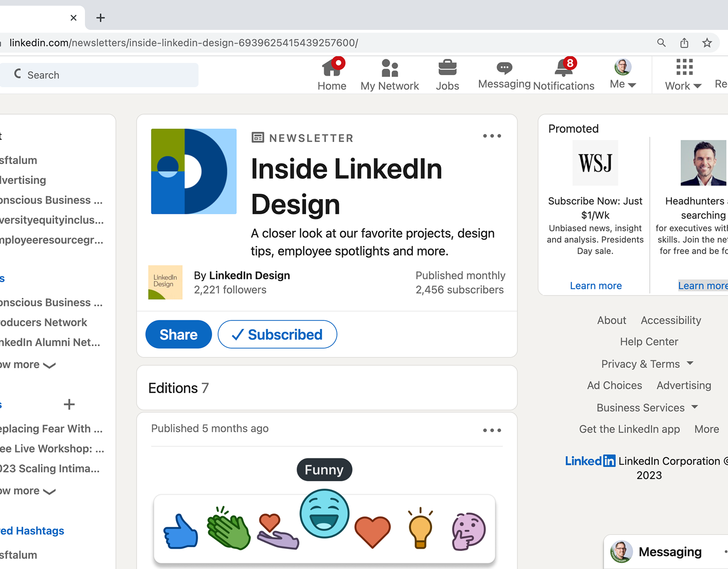Image resolution: width=728 pixels, height=569 pixels.
Task: Open Notifications bell with 8 badge
Action: 564,74
